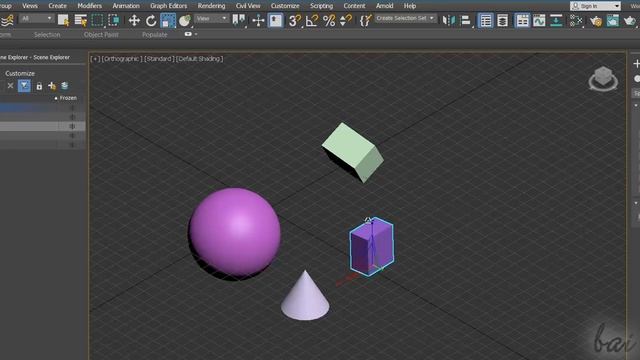Open the Help menu
This screenshot has height=360, width=640.
[410, 6]
